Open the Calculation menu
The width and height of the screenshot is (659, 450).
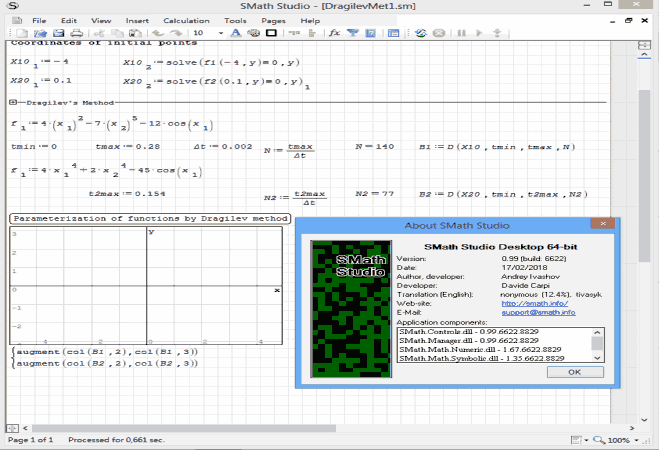[x=186, y=20]
